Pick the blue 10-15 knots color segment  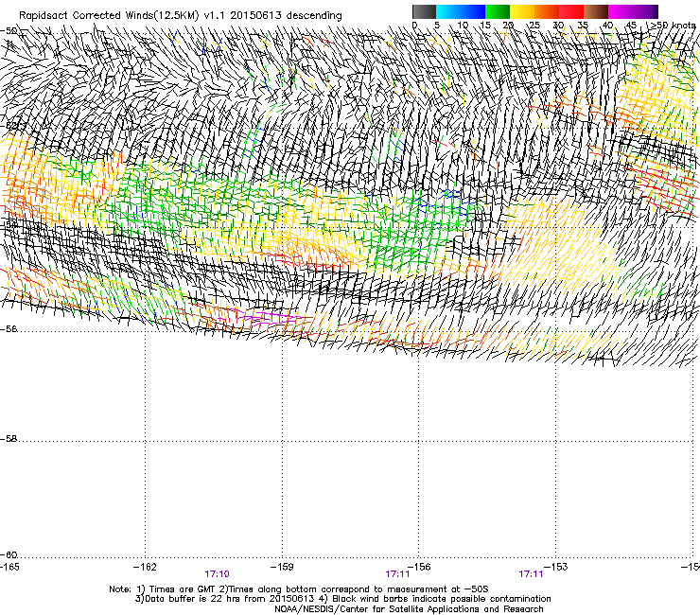pyautogui.click(x=473, y=11)
